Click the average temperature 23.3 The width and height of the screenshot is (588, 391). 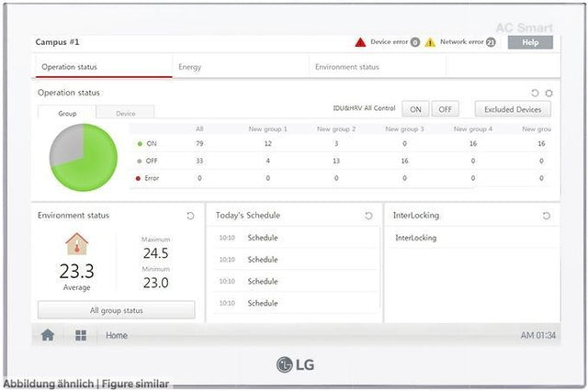tap(76, 271)
